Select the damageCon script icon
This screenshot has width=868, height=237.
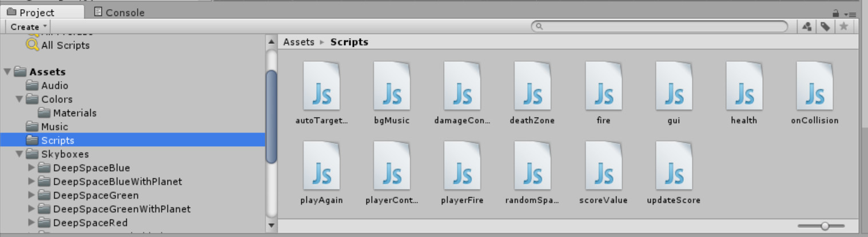click(x=462, y=86)
